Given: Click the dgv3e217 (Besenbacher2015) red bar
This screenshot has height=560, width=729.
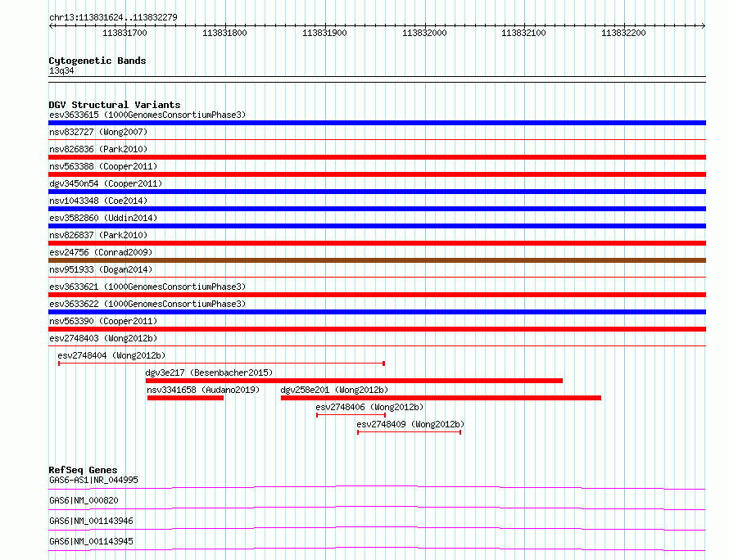Looking at the screenshot, I should [x=354, y=381].
